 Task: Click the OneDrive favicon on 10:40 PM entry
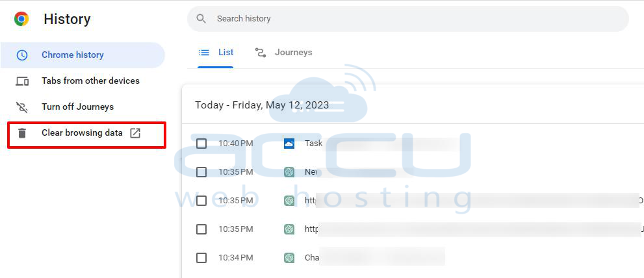[x=289, y=144]
